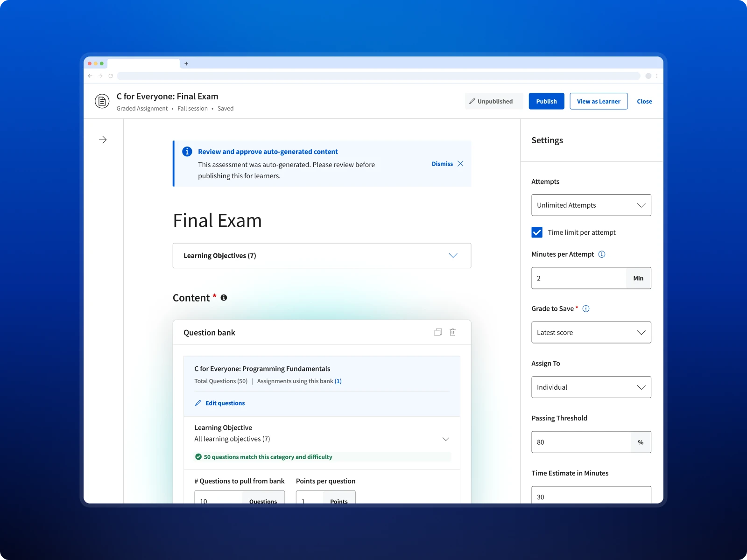Screen dimensions: 747x560
Task: Click the Passing Threshold input field
Action: [x=581, y=442]
